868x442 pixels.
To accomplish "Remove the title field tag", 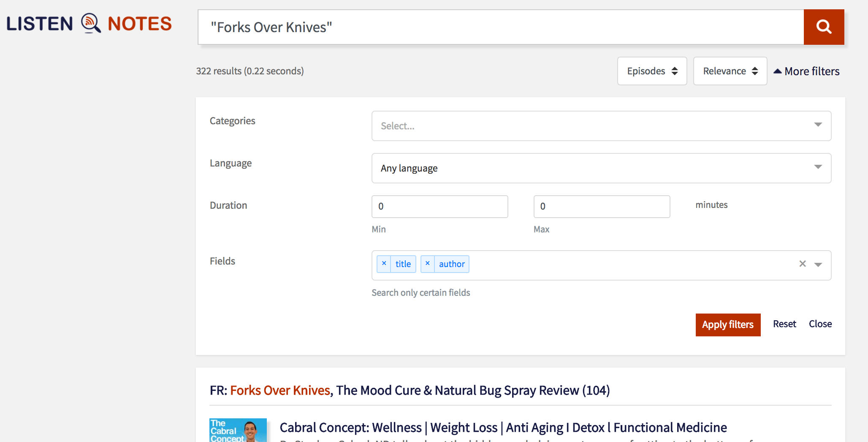I will tap(384, 264).
